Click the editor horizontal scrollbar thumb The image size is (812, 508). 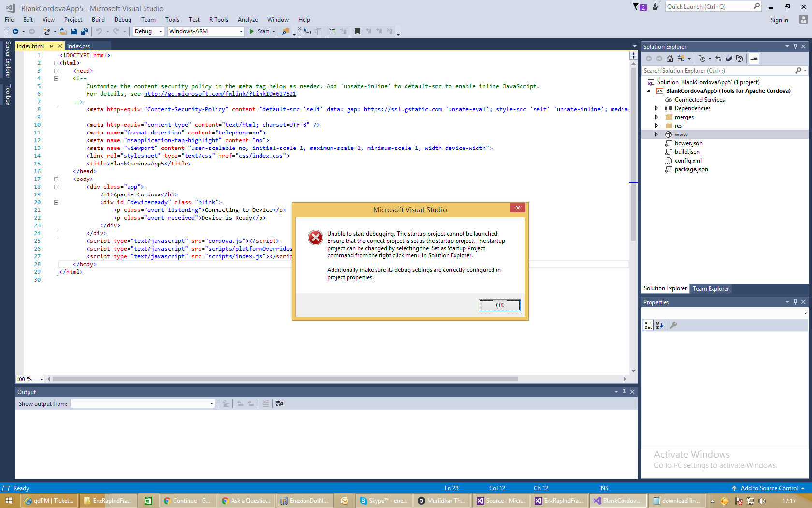[285, 379]
